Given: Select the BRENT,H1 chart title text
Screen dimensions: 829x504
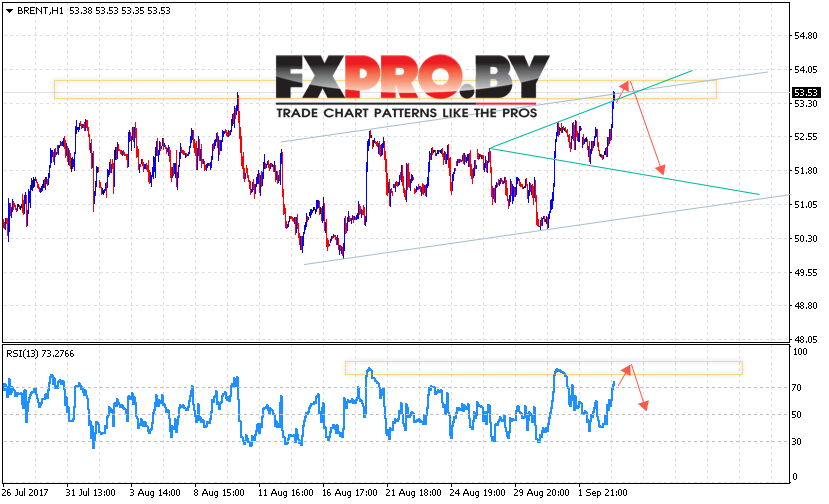Looking at the screenshot, I should tap(40, 11).
